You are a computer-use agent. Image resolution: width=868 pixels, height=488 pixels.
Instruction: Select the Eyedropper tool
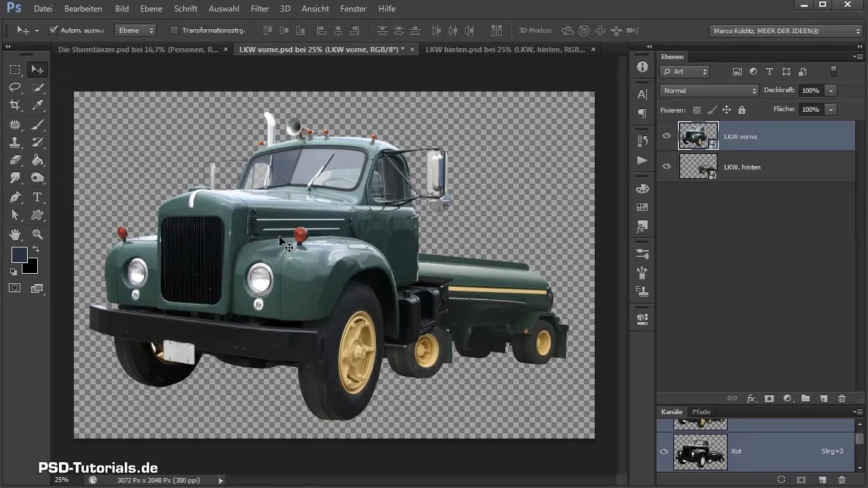point(38,105)
